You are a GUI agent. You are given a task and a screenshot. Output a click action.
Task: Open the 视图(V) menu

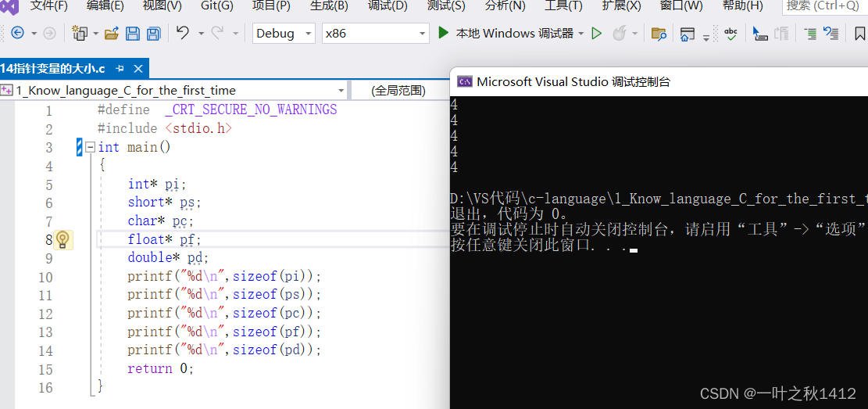pyautogui.click(x=163, y=6)
